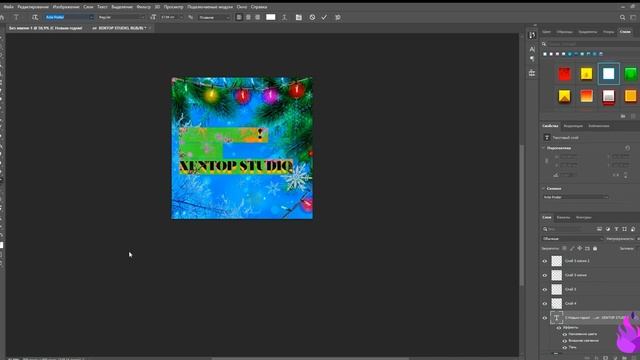Open the Справка menu
This screenshot has width=640, height=360.
point(259,7)
